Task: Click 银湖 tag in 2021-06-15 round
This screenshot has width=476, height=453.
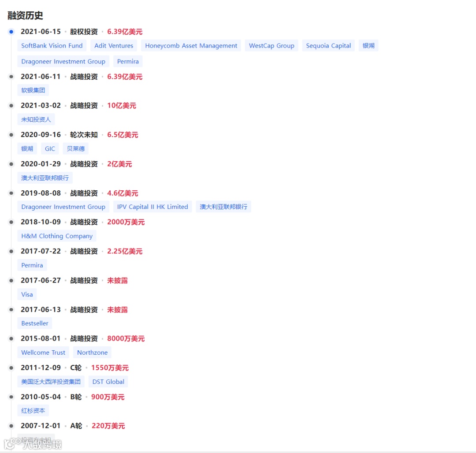Action: click(368, 45)
